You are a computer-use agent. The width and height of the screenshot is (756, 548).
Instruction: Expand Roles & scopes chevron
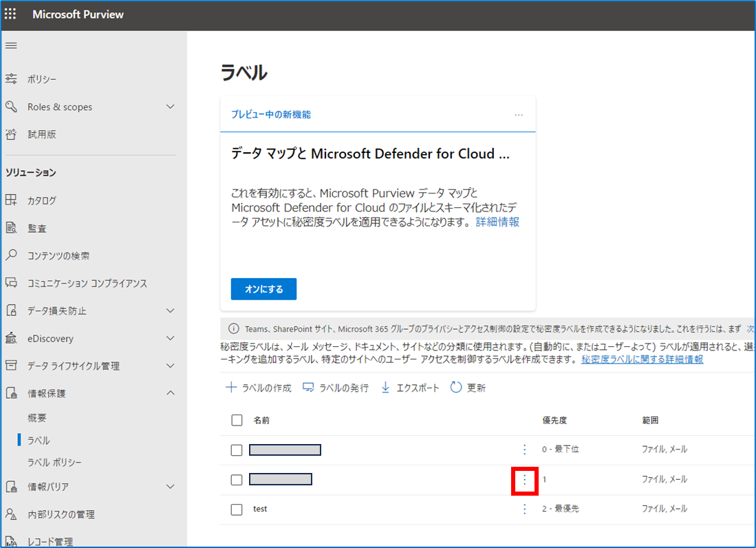tap(170, 106)
